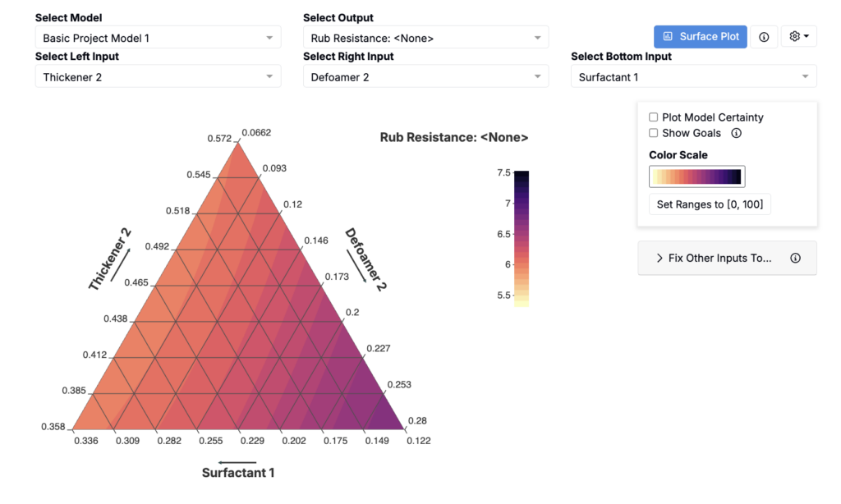Open Select Left Input Thickener 2 dropdown

[159, 76]
